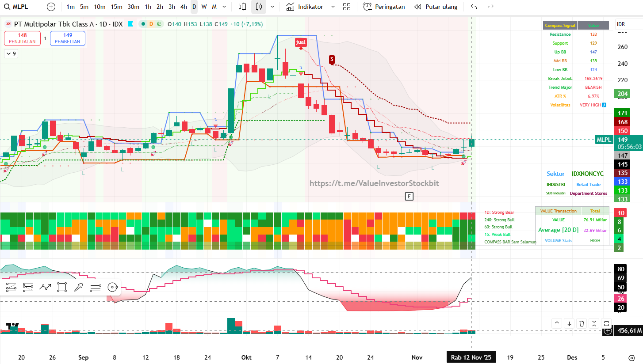Screen dimensions: 643x364
Task: Select the rectangle drawing tool
Action: click(62, 287)
